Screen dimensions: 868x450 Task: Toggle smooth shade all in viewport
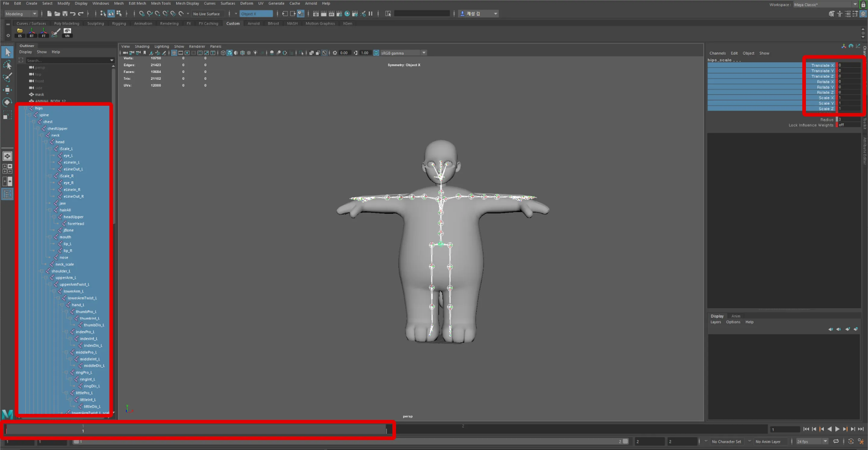pos(229,53)
